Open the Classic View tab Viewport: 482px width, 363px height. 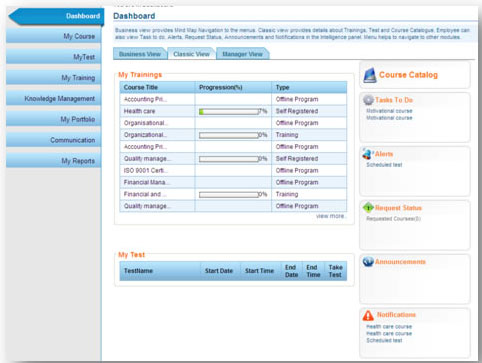[191, 54]
